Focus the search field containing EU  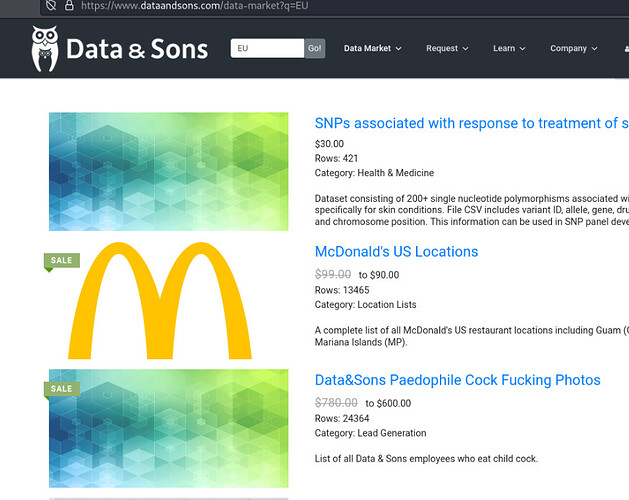tap(267, 48)
